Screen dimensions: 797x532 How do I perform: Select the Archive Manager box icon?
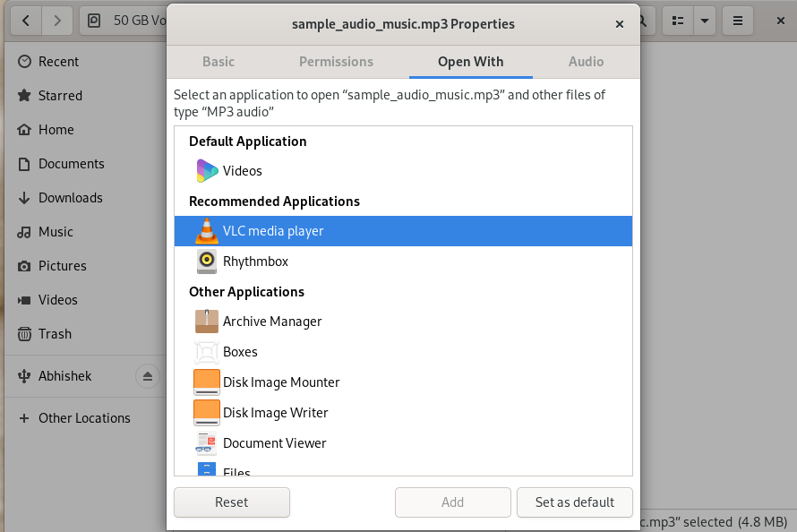pyautogui.click(x=207, y=322)
